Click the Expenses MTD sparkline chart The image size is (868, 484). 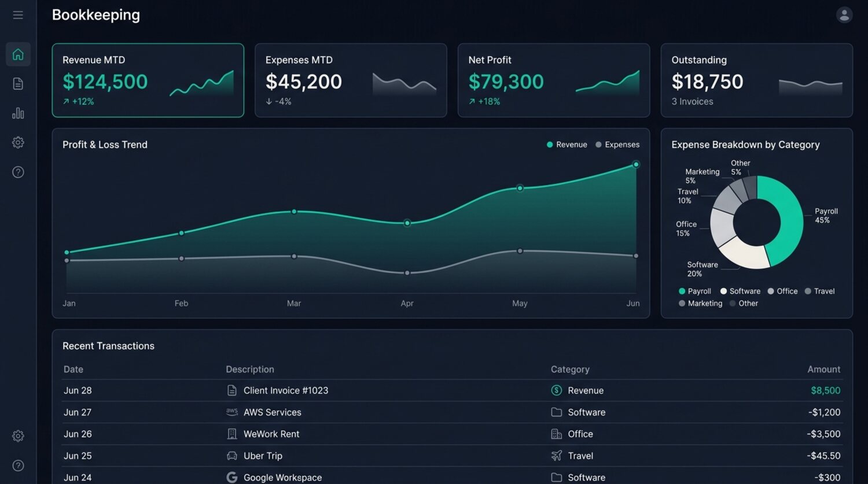pos(404,83)
